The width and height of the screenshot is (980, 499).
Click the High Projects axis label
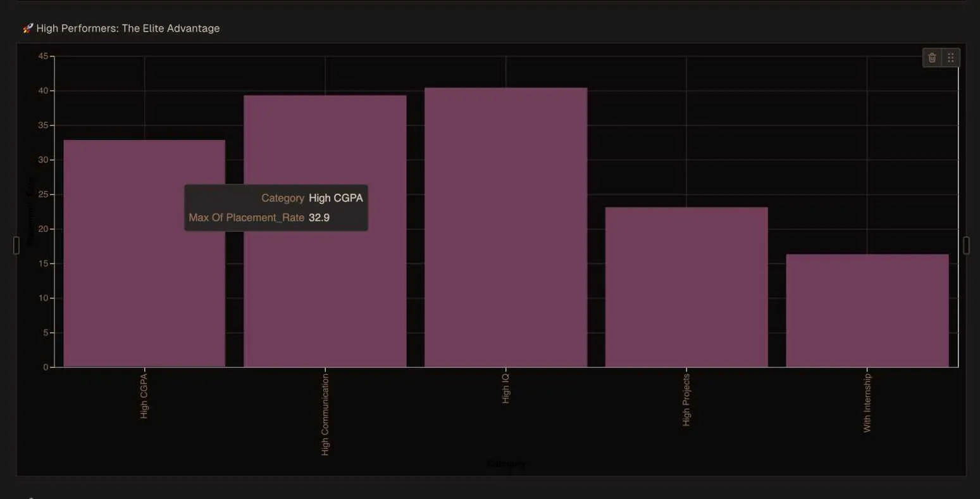click(x=686, y=399)
